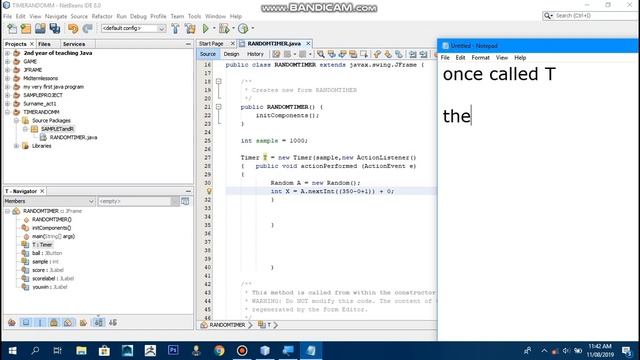Toggle Show Inherited Members in Navigator
The width and height of the screenshot is (640, 360).
[x=12, y=322]
